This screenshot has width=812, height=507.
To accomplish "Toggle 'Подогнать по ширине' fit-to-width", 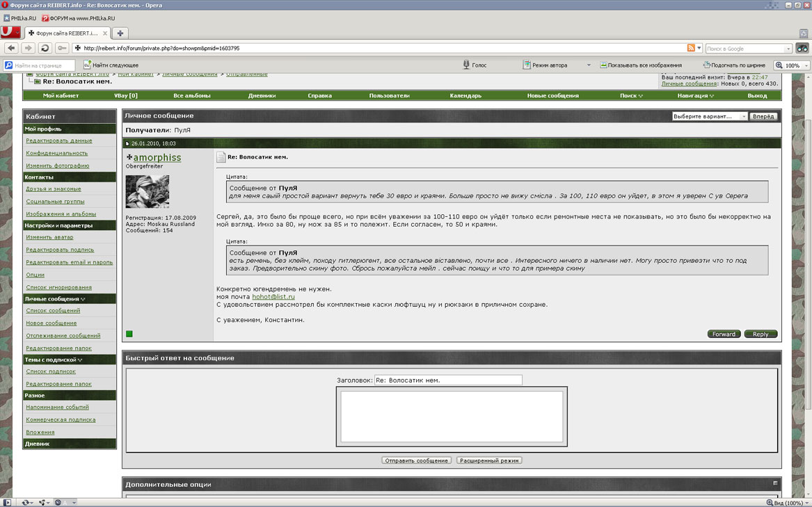I will [733, 65].
